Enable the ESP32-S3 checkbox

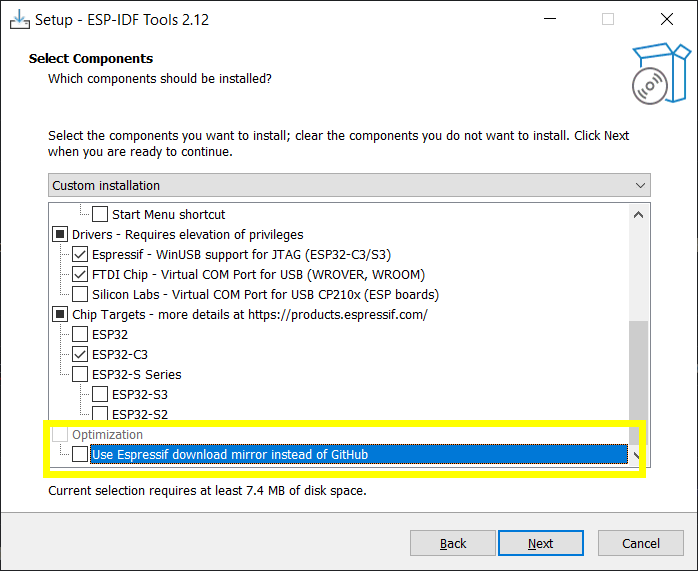tap(100, 394)
